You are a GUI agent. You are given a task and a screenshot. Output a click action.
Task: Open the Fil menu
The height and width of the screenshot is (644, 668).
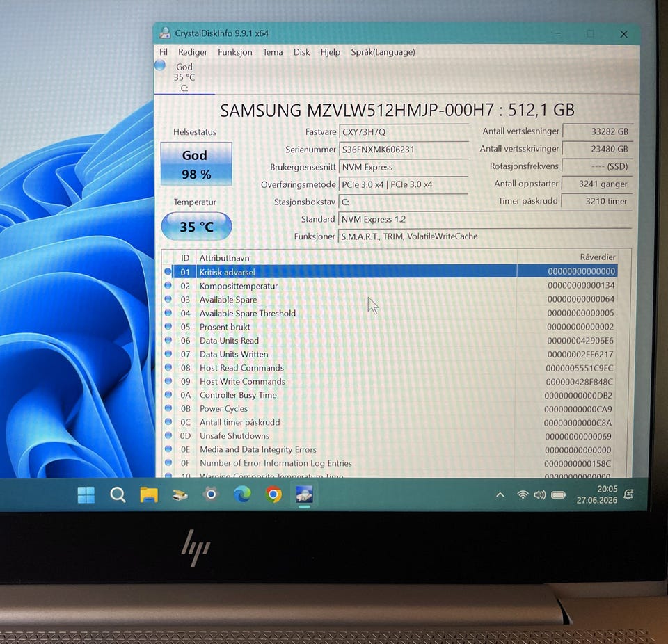coord(163,52)
